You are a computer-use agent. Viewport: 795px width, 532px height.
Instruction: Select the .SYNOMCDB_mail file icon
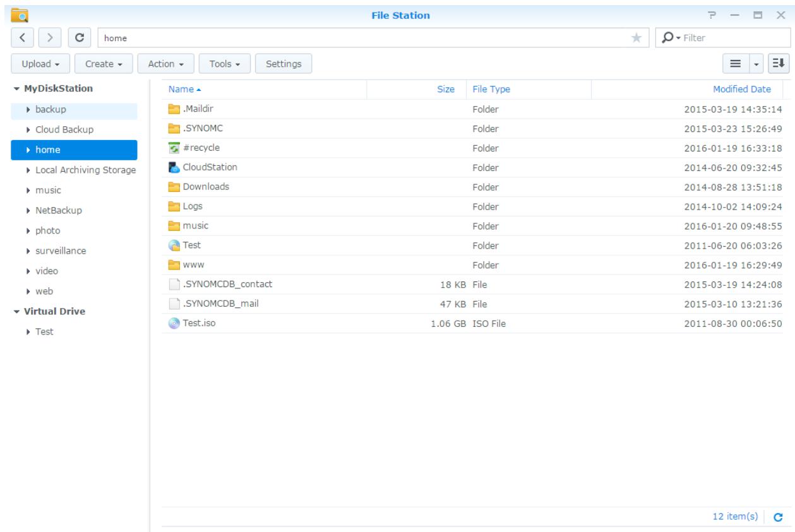coord(174,305)
